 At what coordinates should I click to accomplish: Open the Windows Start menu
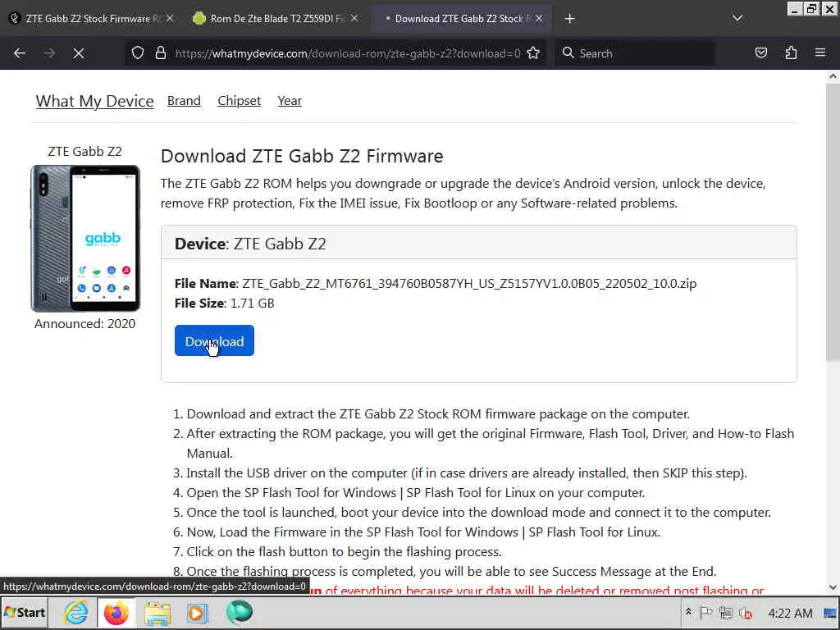24,612
